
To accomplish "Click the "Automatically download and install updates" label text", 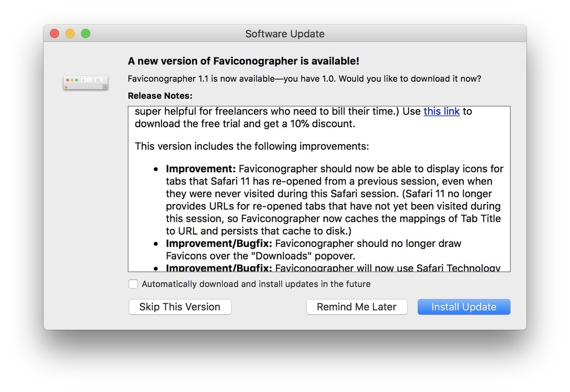I will coord(256,284).
